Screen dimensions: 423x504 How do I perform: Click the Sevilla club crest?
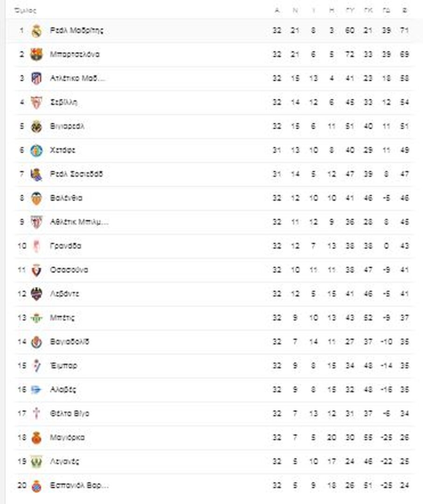pyautogui.click(x=36, y=102)
